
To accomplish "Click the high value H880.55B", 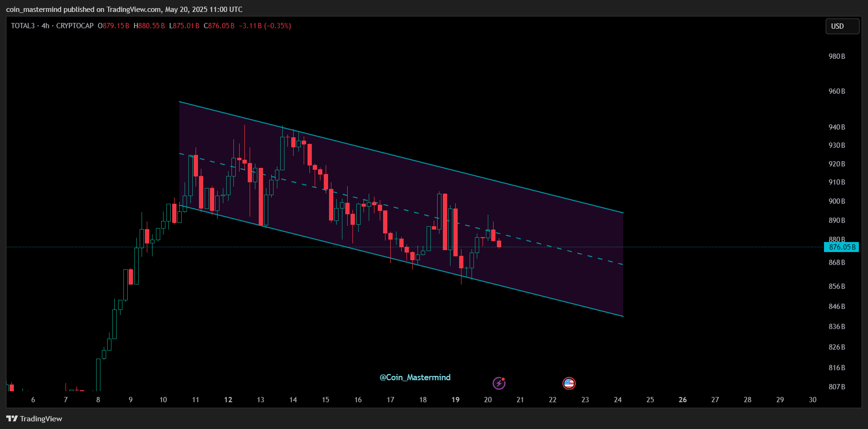I will click(149, 26).
